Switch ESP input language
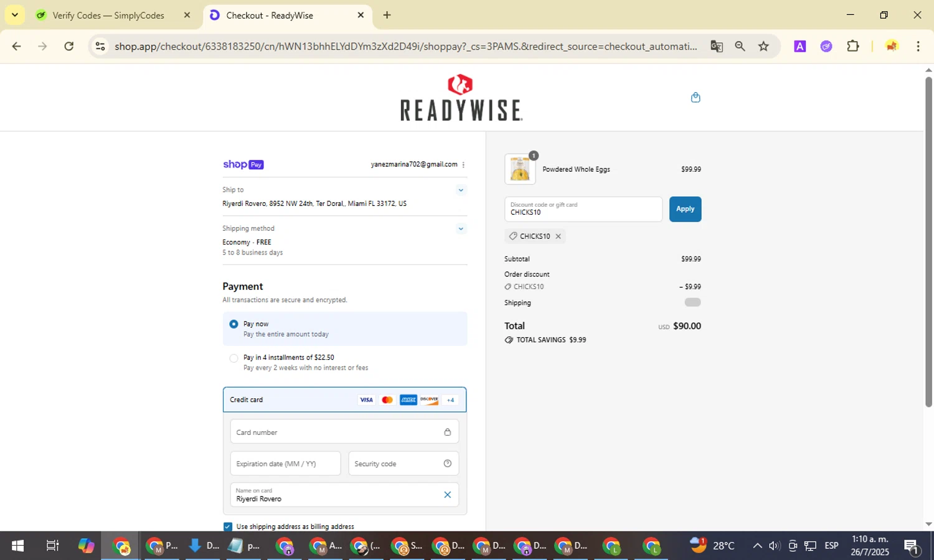934x560 pixels. pos(831,546)
